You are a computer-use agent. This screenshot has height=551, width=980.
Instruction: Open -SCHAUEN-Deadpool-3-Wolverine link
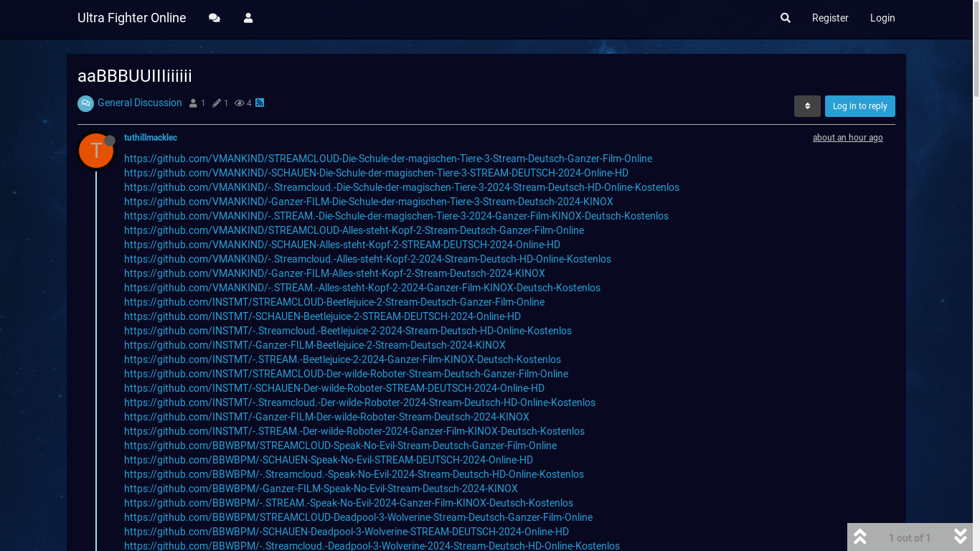click(347, 532)
